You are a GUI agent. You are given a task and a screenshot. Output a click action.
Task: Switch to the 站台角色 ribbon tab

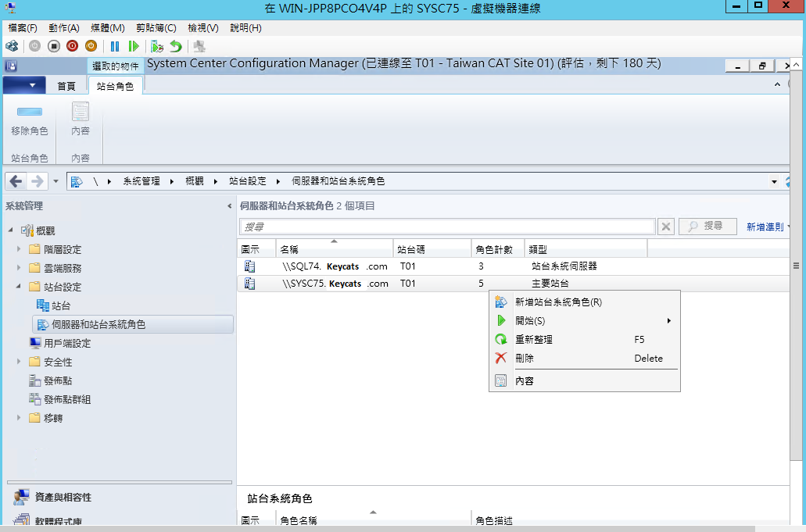[x=115, y=86]
